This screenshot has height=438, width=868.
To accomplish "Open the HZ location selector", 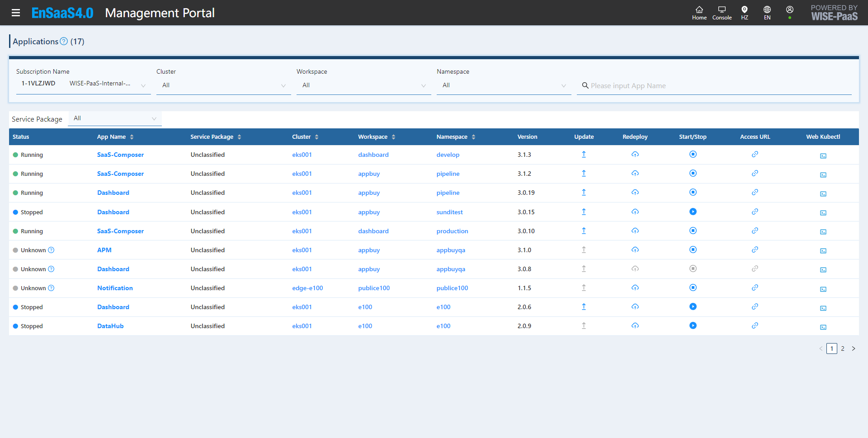I will click(x=744, y=13).
